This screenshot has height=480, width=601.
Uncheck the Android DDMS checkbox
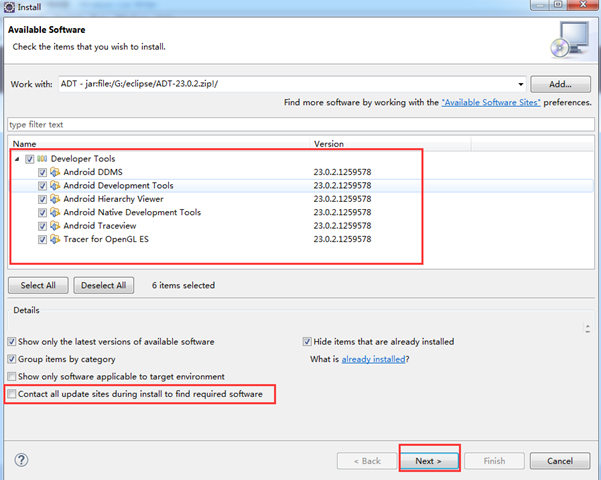pyautogui.click(x=42, y=172)
